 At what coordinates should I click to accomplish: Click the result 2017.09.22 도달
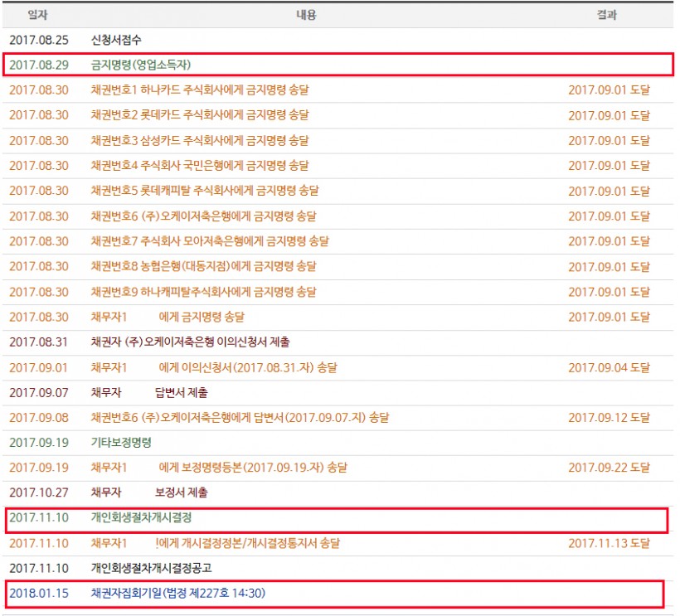pyautogui.click(x=609, y=468)
